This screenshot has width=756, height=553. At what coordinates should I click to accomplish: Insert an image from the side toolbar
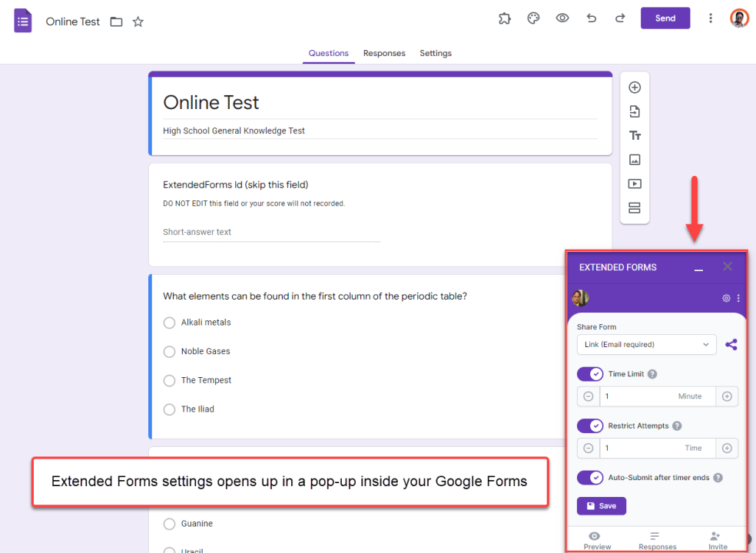(x=635, y=160)
